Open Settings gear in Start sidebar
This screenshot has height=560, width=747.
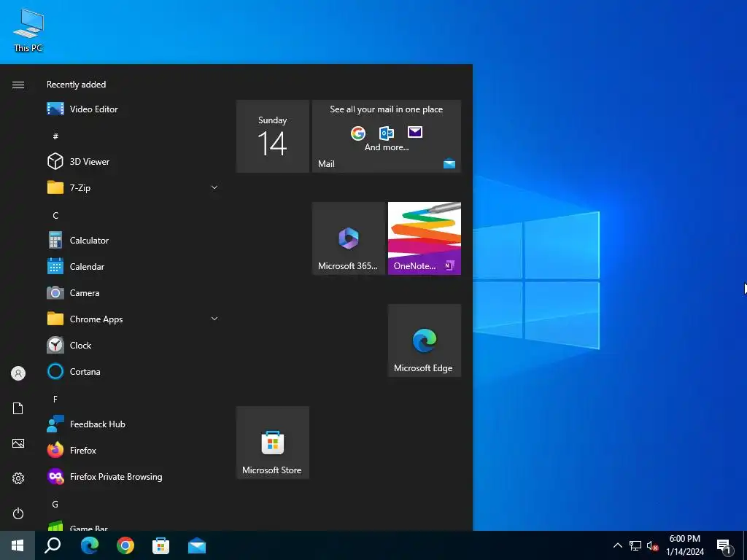pyautogui.click(x=18, y=478)
